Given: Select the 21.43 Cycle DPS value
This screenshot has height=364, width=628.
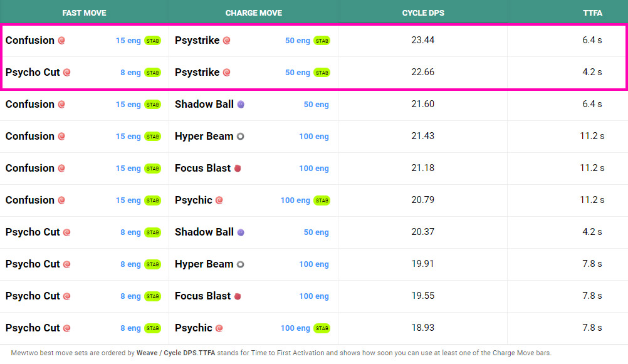Looking at the screenshot, I should pyautogui.click(x=423, y=136).
